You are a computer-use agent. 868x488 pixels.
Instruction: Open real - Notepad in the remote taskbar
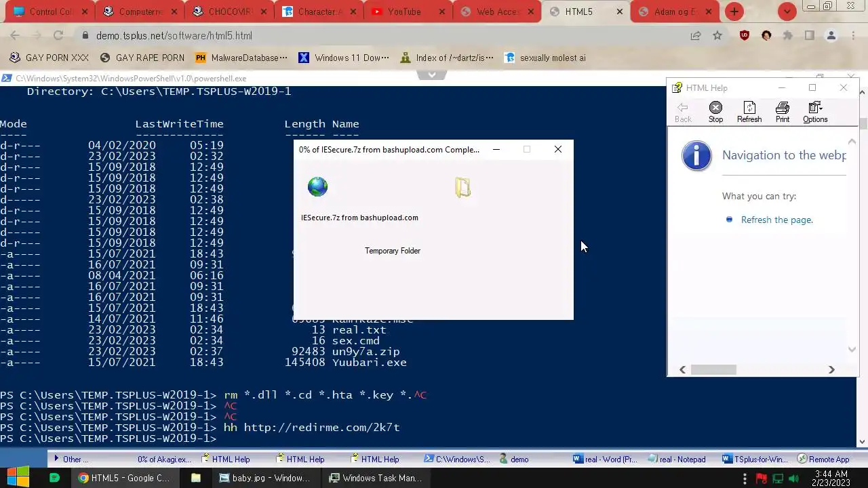click(x=677, y=459)
